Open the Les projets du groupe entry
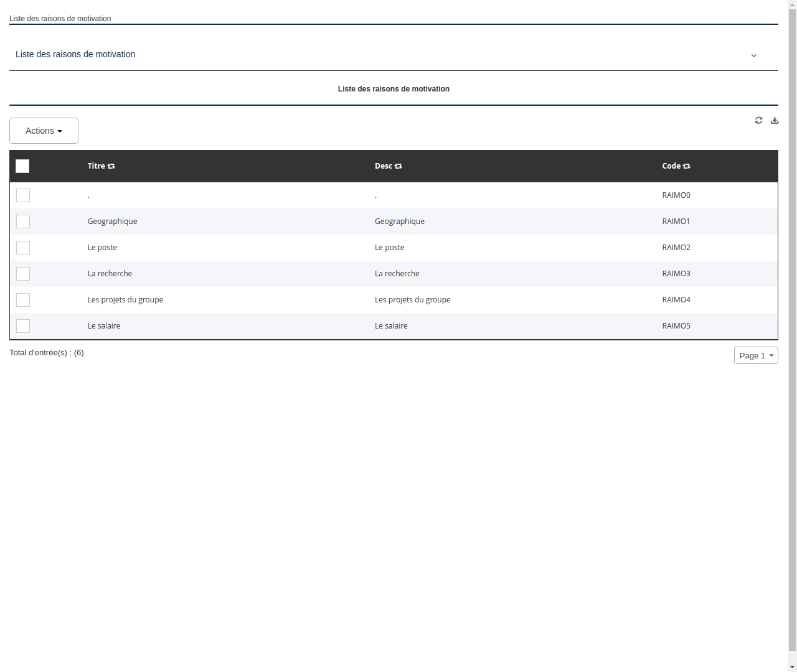 pos(125,300)
